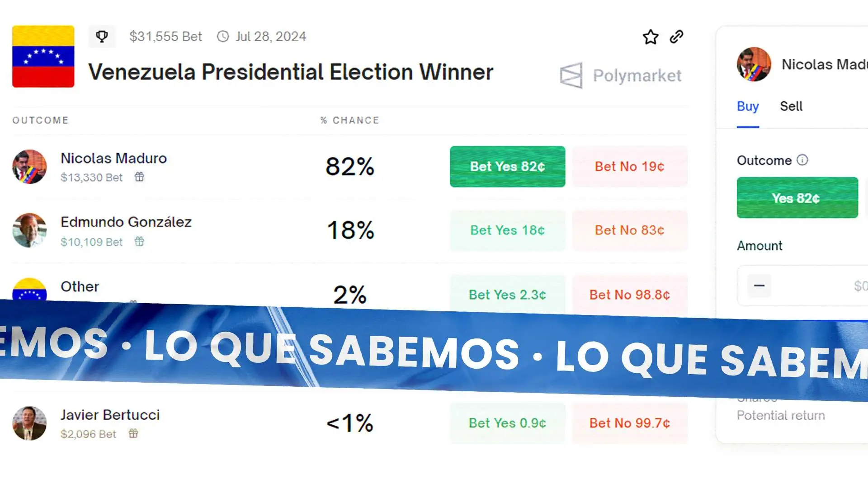Open Nicolas Maduro's avatar thumbnail in list

click(x=29, y=167)
